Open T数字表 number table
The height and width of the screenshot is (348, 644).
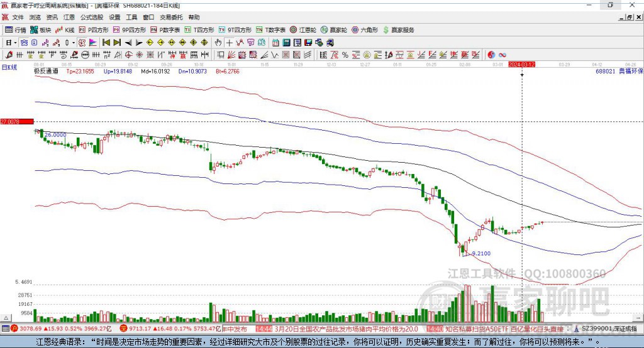click(x=270, y=30)
